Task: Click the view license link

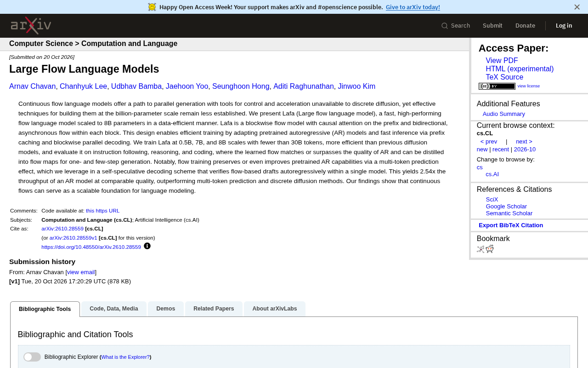Action: pyautogui.click(x=529, y=86)
